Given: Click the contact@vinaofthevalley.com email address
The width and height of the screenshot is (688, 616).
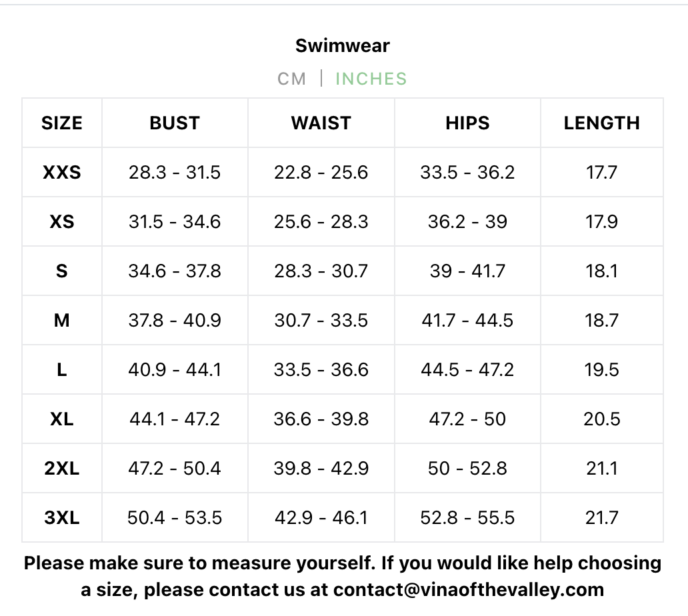Looking at the screenshot, I should coord(469,590).
